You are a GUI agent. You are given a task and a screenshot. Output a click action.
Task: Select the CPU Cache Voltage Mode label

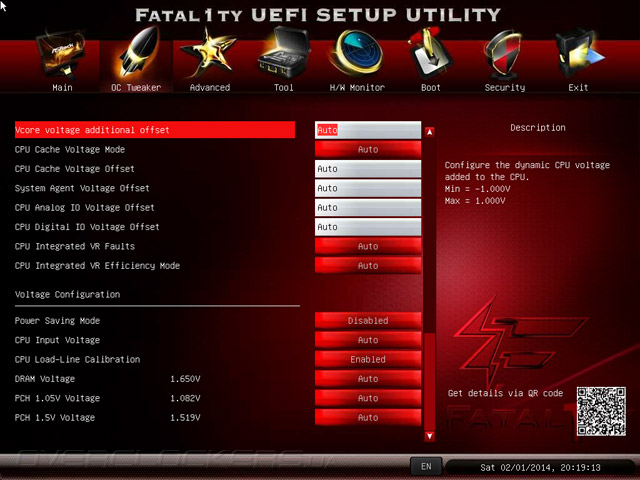coord(70,149)
